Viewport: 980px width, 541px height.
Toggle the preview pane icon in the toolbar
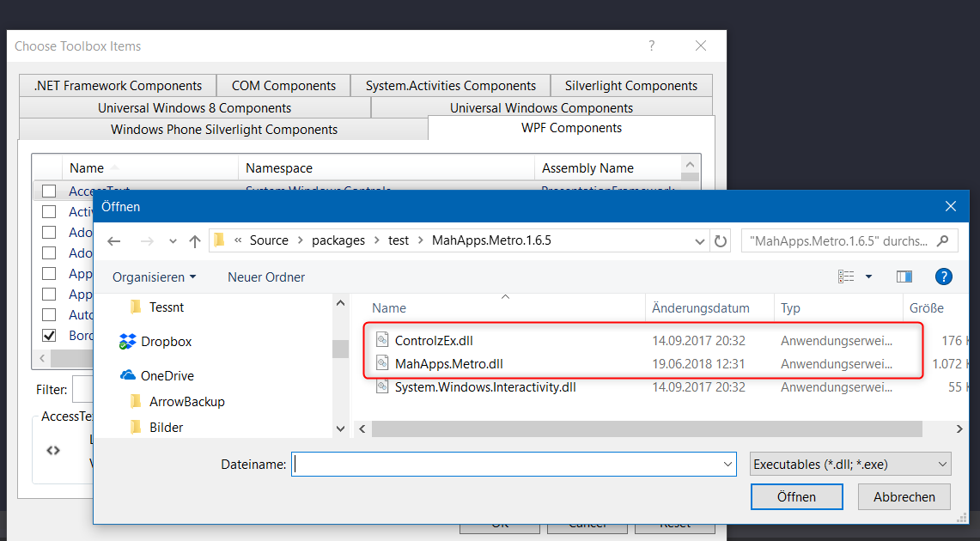pos(904,276)
